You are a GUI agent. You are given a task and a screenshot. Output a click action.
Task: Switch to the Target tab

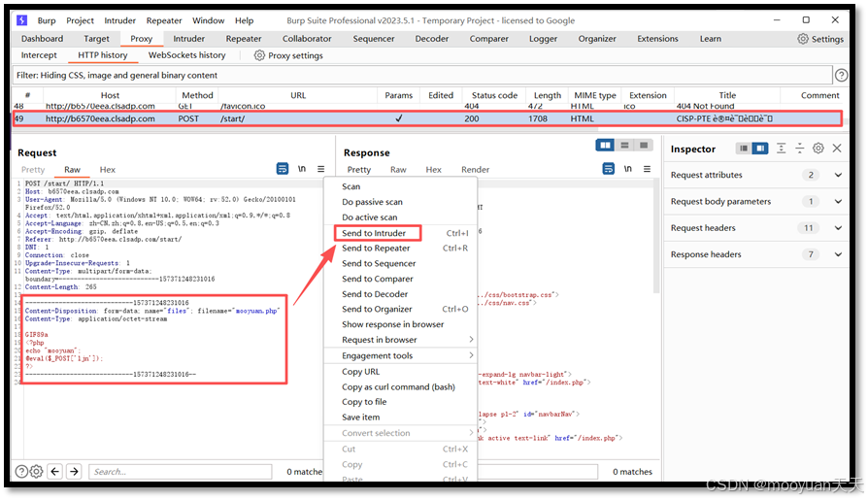click(96, 39)
